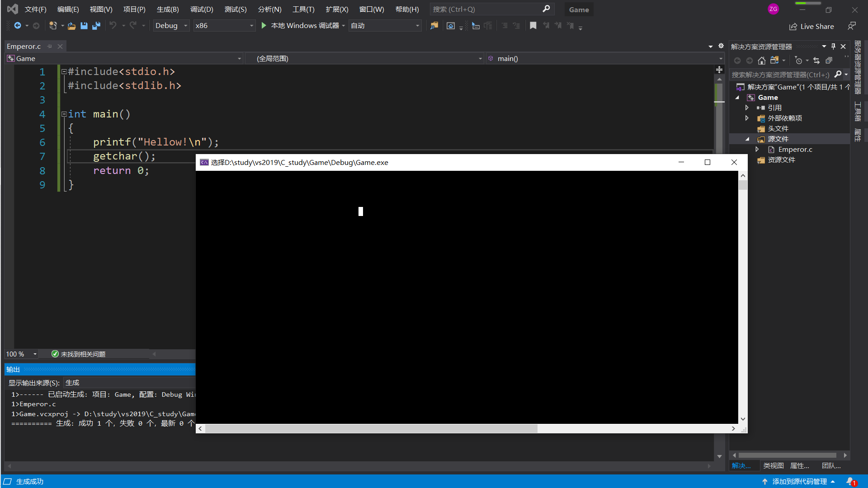
Task: Click the Navigate Backward arrow icon
Action: click(17, 26)
